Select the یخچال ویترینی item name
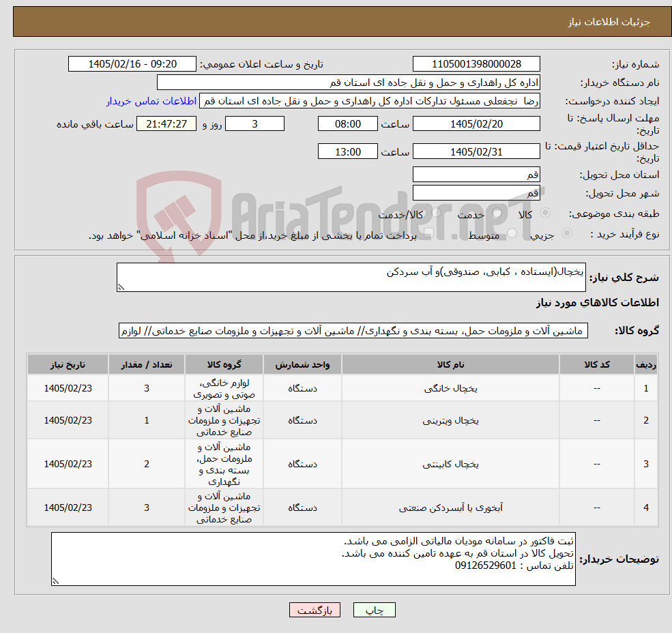The width and height of the screenshot is (672, 633). pyautogui.click(x=450, y=420)
